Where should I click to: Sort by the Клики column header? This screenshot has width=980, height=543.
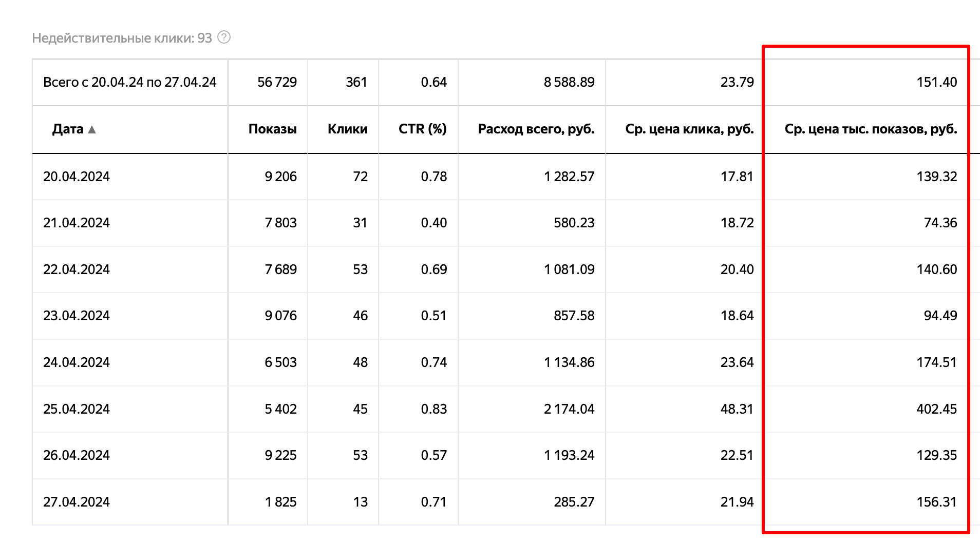point(347,129)
